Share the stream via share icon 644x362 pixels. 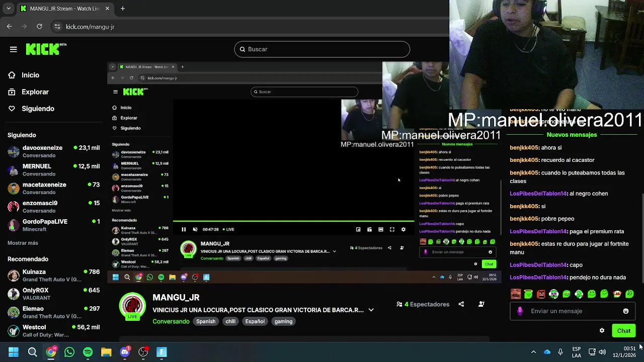tap(461, 304)
